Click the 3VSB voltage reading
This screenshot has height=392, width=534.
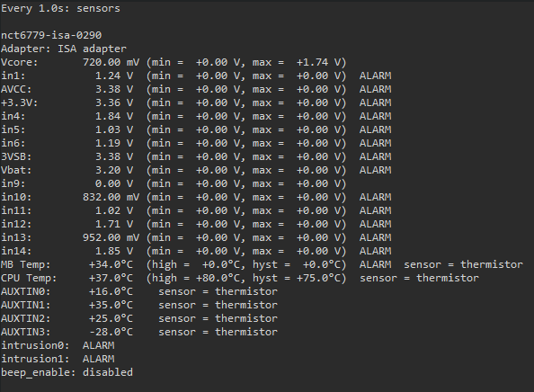pos(114,156)
